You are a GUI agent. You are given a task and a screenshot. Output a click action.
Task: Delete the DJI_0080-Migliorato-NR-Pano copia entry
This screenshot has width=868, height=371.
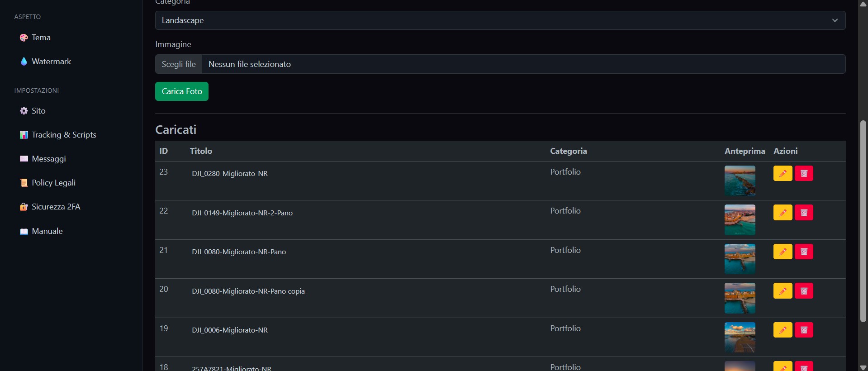(804, 291)
